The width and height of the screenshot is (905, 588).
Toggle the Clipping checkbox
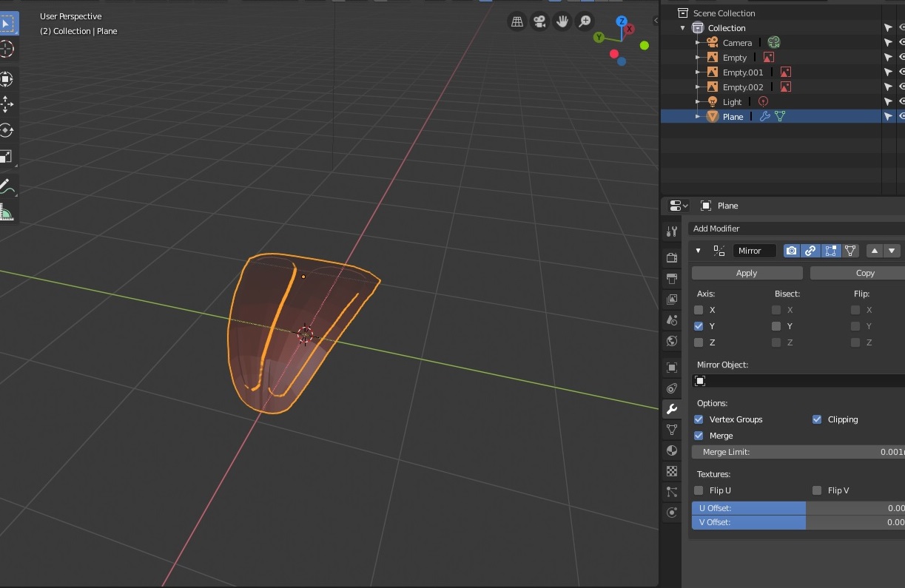(817, 419)
